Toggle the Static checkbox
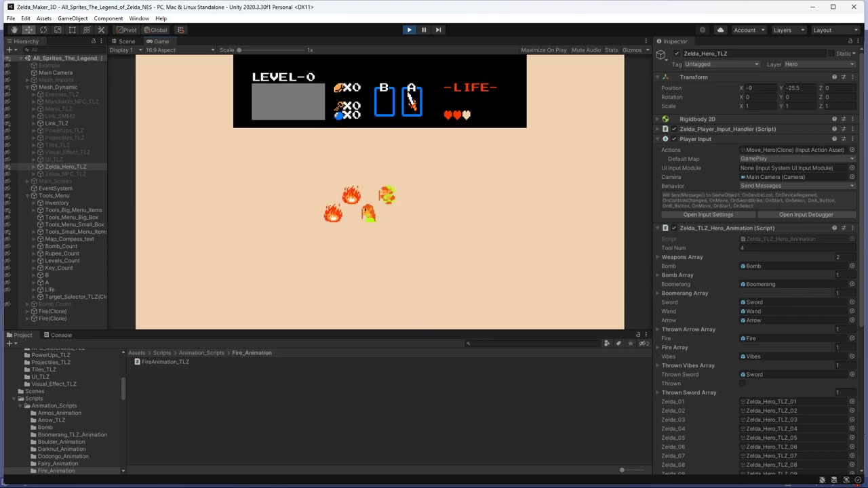This screenshot has height=488, width=868. point(832,54)
